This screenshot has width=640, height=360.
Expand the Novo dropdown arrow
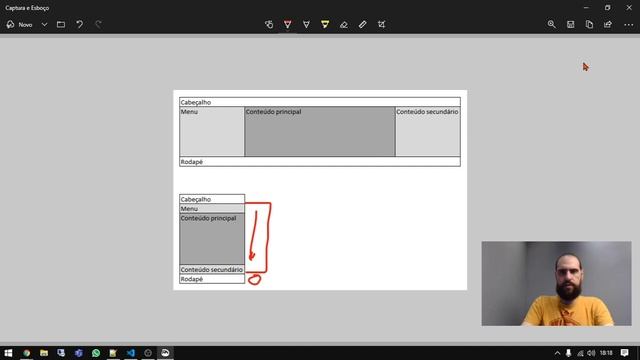(44, 24)
